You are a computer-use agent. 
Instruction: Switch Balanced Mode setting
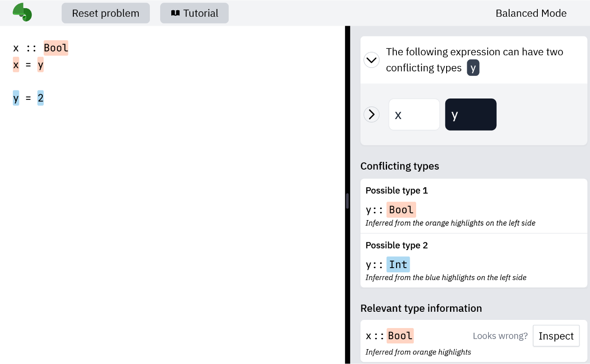(531, 13)
